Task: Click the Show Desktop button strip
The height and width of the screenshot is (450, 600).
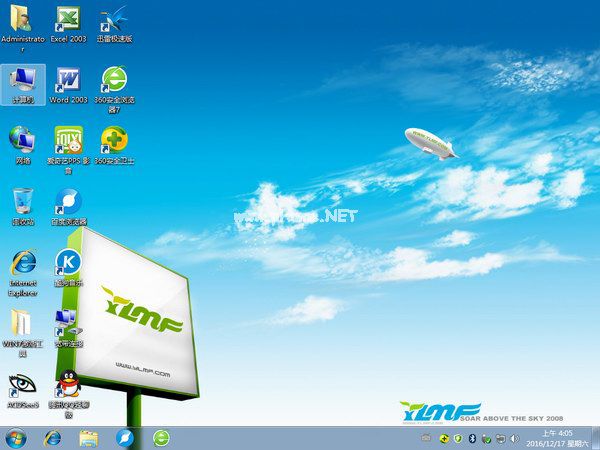Action: click(x=596, y=439)
